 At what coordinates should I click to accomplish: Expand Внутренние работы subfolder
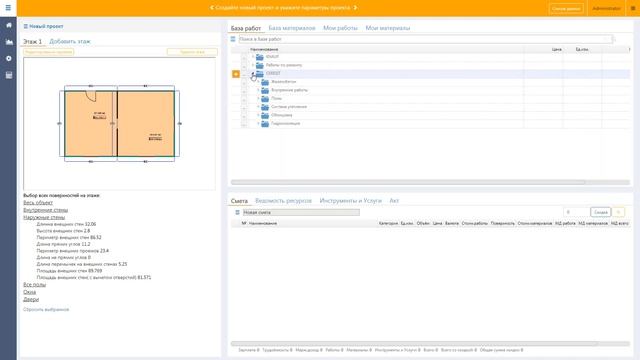tap(258, 90)
